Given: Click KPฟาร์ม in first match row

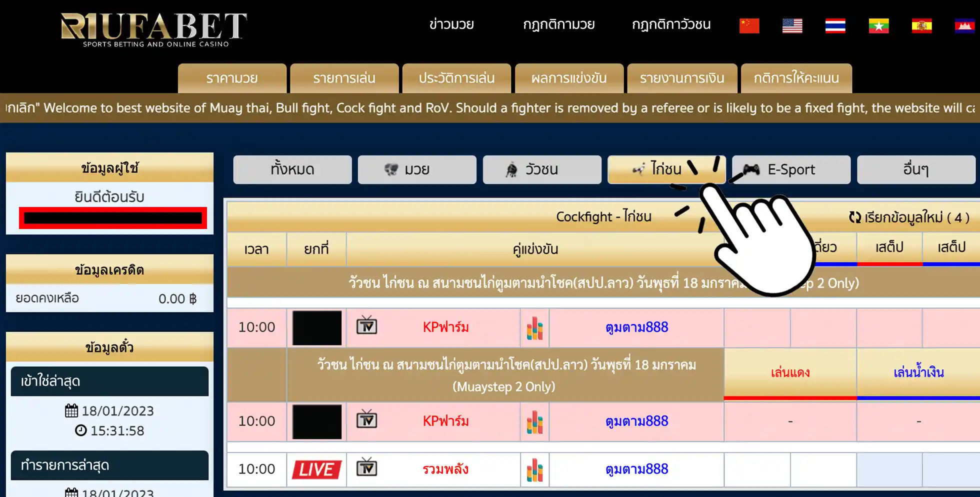Looking at the screenshot, I should point(446,327).
